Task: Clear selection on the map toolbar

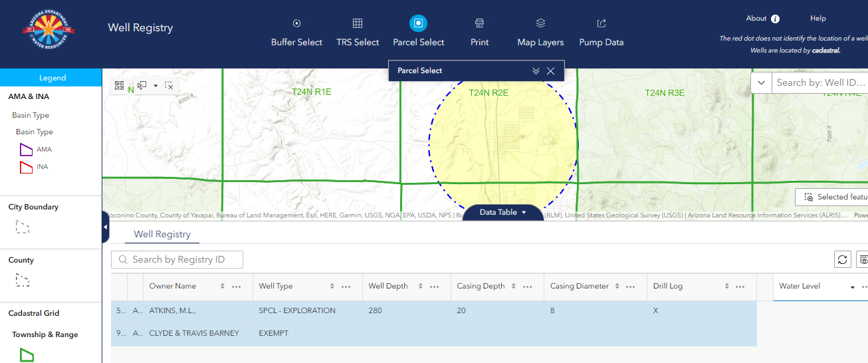Action: pos(169,86)
